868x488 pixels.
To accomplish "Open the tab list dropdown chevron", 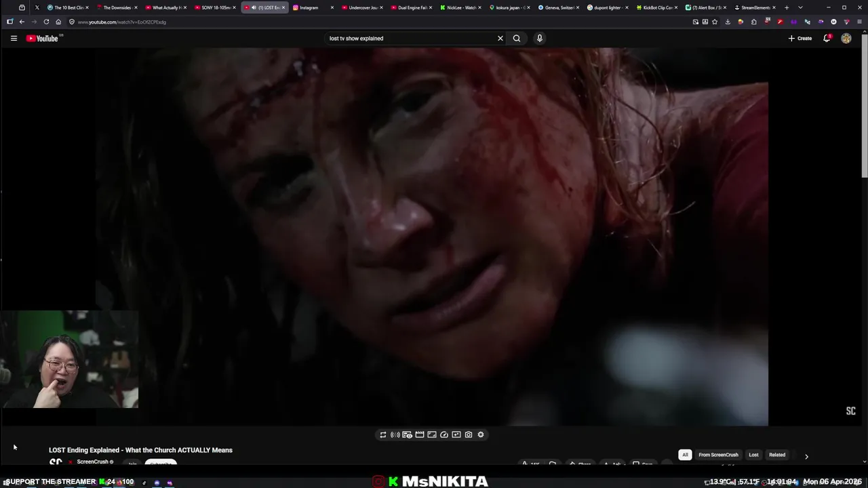I will click(800, 7).
